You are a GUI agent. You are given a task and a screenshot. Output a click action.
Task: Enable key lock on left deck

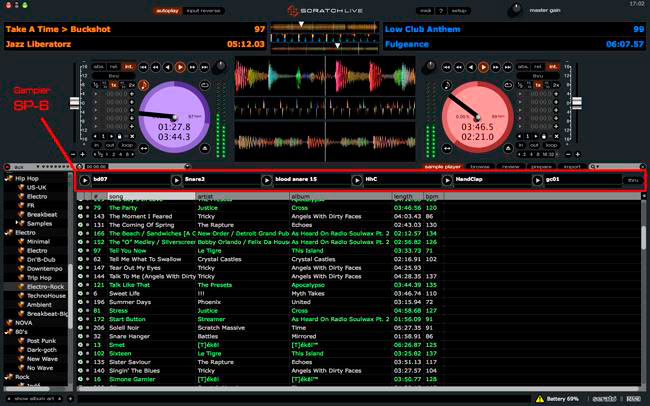coord(143,85)
